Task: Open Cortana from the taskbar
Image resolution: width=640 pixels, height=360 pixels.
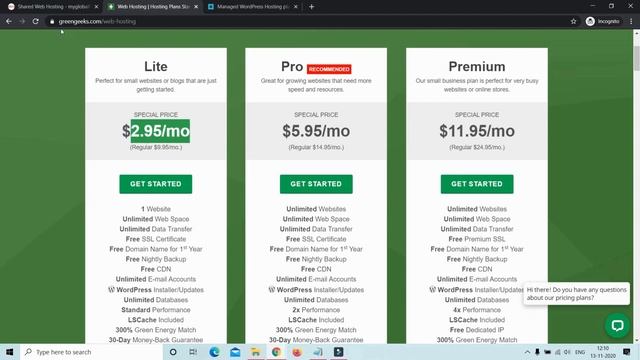Action: 173,352
